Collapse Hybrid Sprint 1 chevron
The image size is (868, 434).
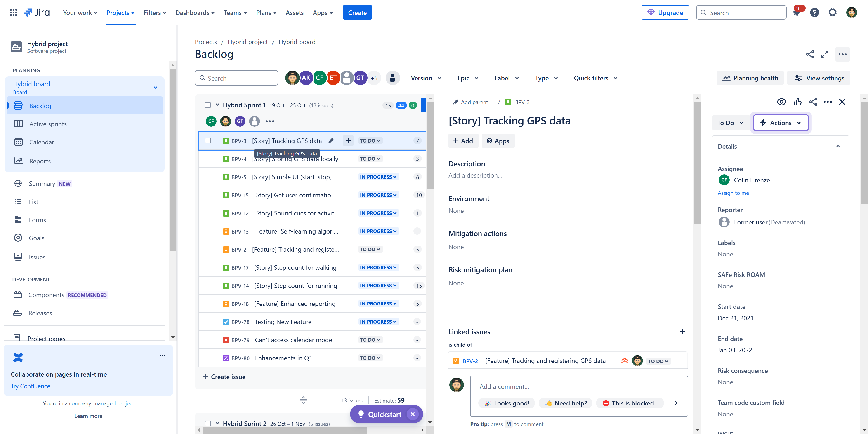[x=217, y=105]
